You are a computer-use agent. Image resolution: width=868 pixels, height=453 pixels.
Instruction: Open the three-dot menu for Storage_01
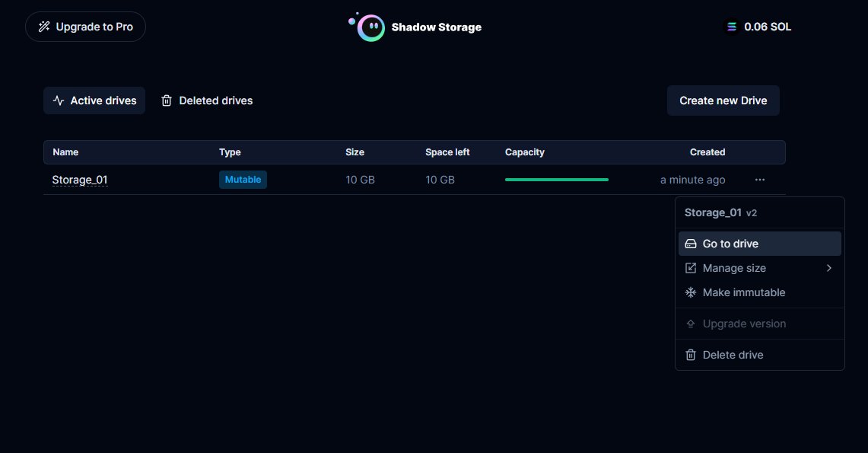click(759, 180)
